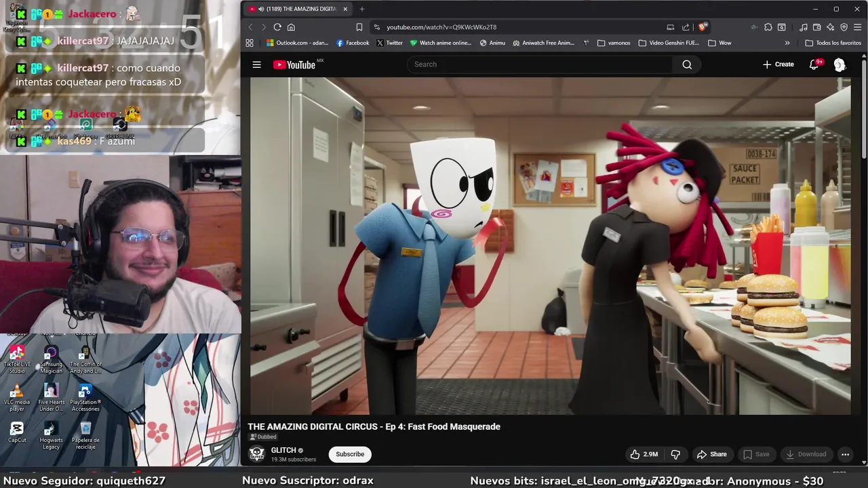This screenshot has width=868, height=488.
Task: Expand the Wow bookmarks folder
Action: [719, 43]
